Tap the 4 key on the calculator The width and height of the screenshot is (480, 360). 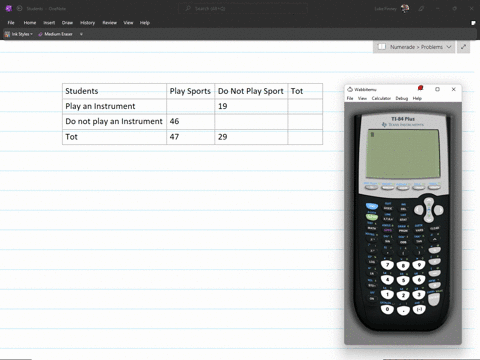(387, 280)
